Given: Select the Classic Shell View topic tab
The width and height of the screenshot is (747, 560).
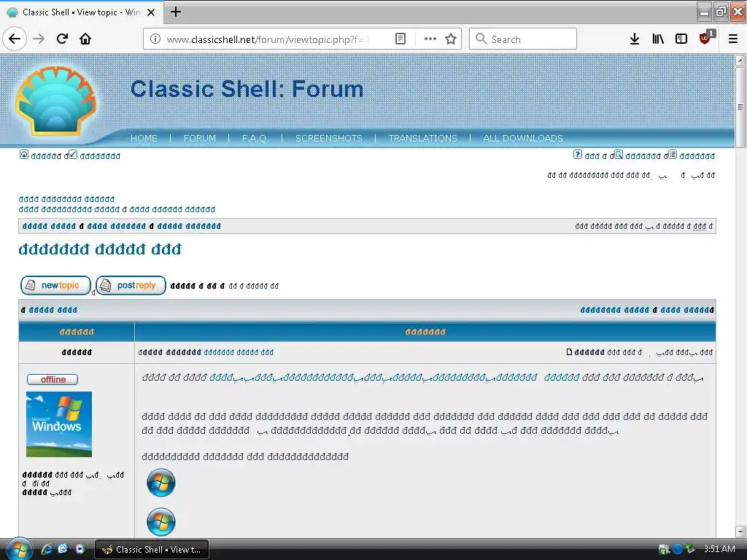Looking at the screenshot, I should (x=81, y=12).
